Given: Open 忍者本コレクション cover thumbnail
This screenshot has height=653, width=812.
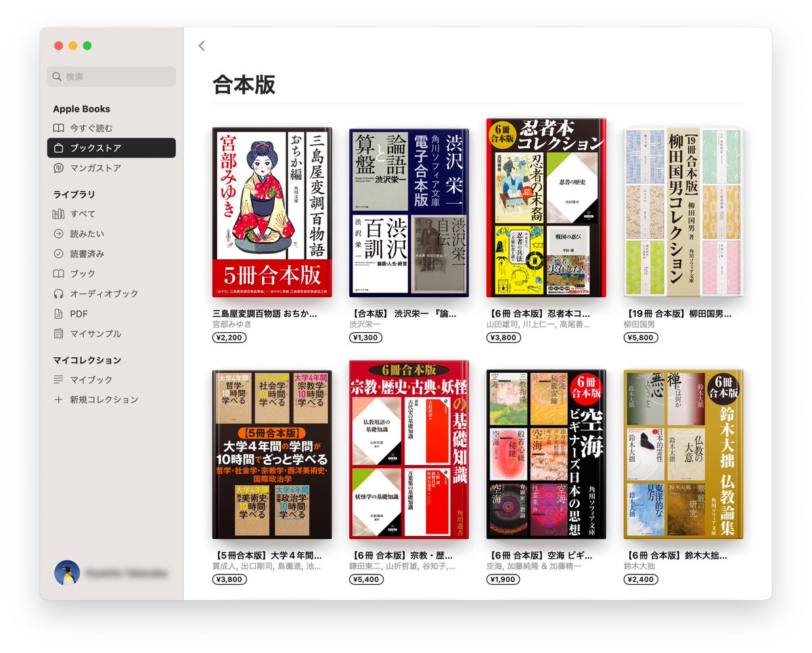Looking at the screenshot, I should 546,208.
